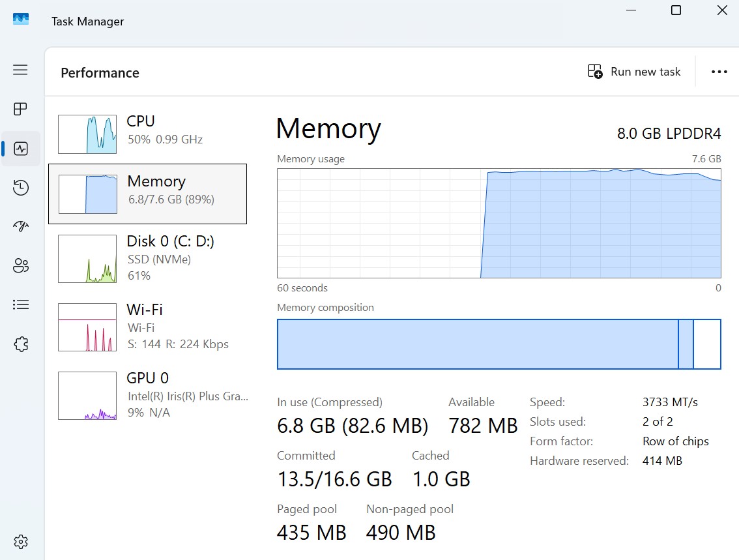Viewport: 739px width, 560px height.
Task: Select Disk 0 (C: D:) entry
Action: pos(147,258)
